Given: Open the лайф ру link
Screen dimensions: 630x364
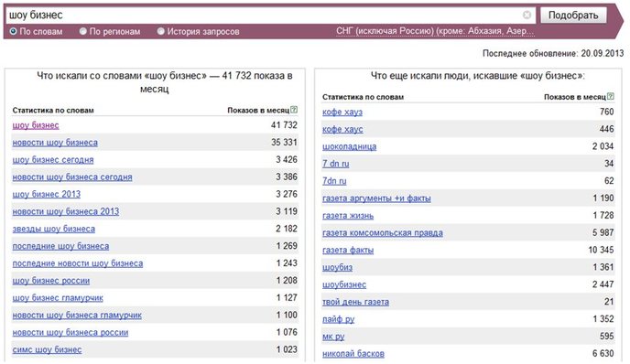Looking at the screenshot, I should [338, 319].
